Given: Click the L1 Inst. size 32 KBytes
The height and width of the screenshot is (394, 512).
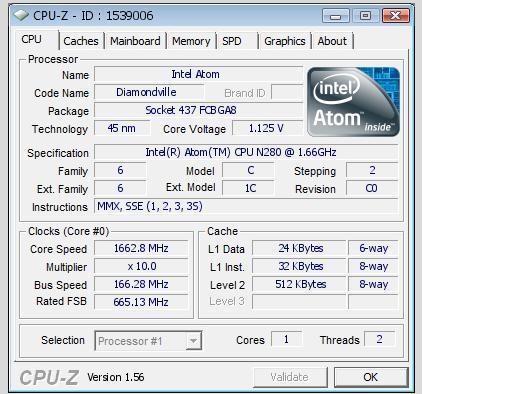Looking at the screenshot, I should point(299,266).
